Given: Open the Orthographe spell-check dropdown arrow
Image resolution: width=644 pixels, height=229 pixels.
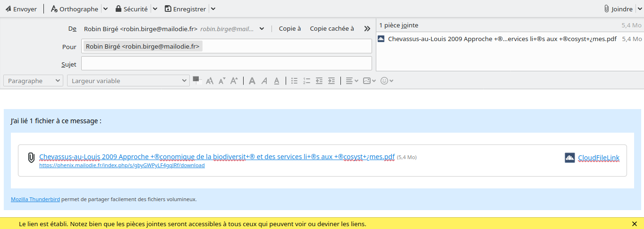Looking at the screenshot, I should tap(105, 9).
